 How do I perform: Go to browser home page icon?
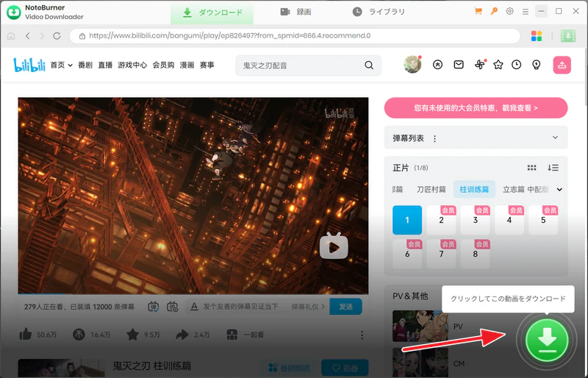11,36
